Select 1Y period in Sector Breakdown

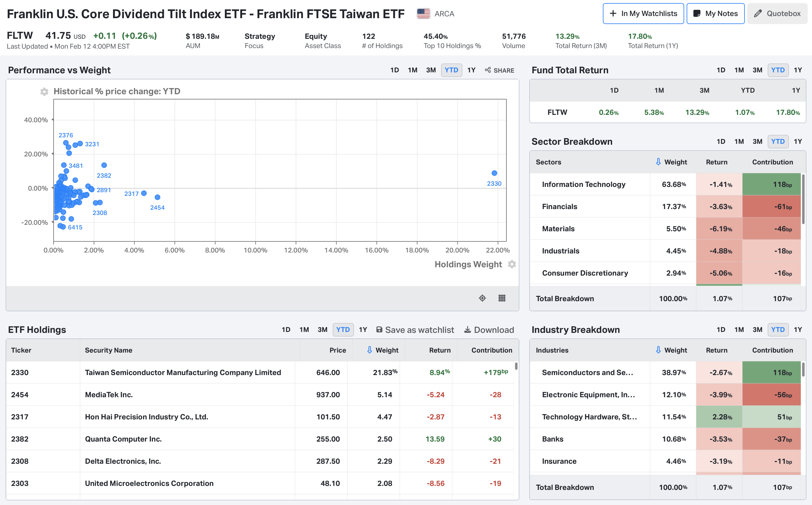(x=798, y=142)
